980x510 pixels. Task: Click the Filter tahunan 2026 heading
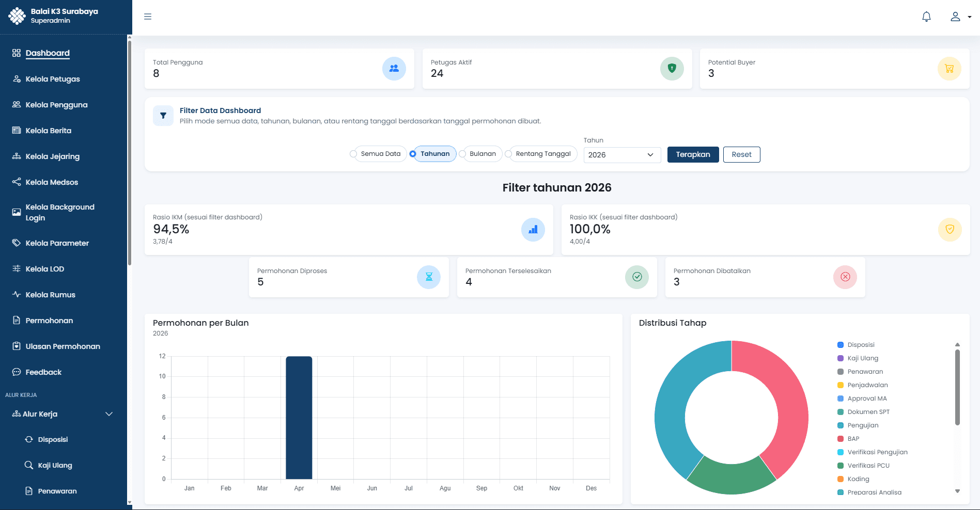[557, 187]
